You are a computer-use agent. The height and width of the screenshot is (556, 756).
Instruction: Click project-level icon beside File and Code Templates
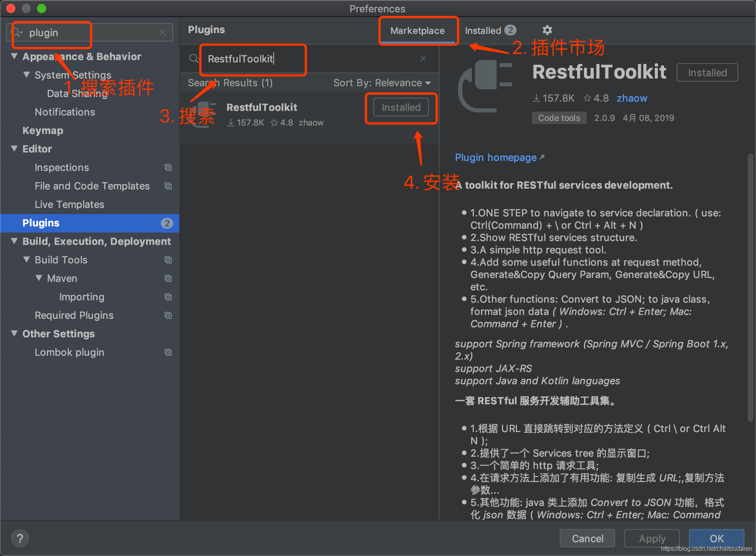pos(168,186)
